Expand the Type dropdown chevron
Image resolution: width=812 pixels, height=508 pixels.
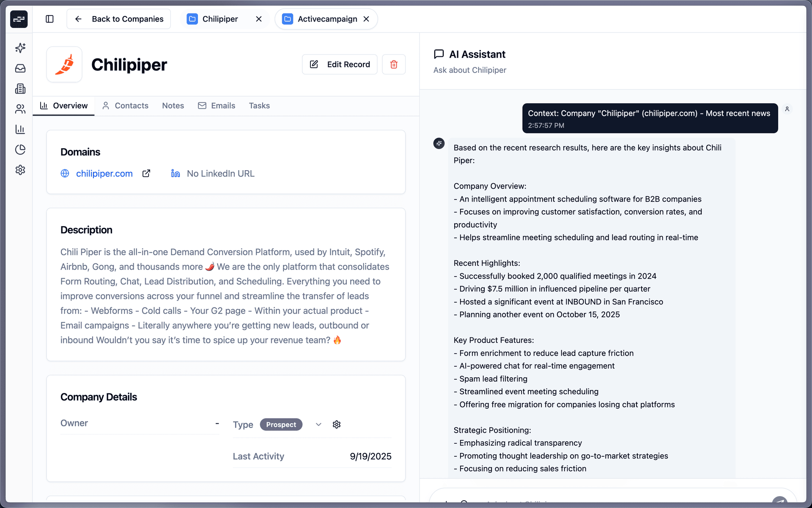tap(318, 425)
